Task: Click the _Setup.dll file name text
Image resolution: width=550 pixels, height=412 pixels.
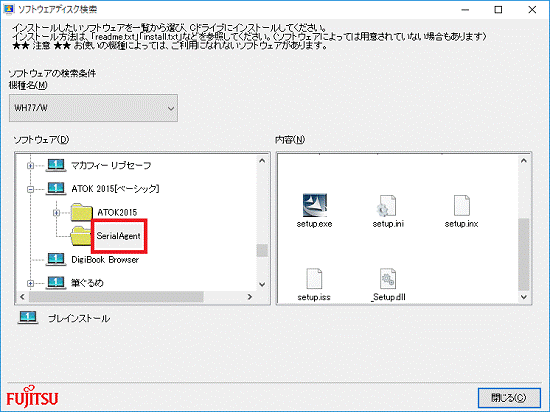Action: click(x=388, y=297)
